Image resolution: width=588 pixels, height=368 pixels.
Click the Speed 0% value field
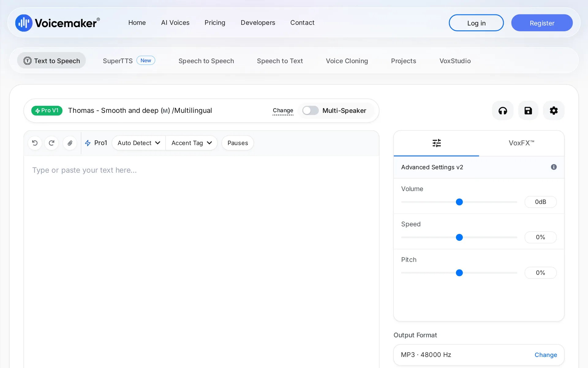coord(541,237)
